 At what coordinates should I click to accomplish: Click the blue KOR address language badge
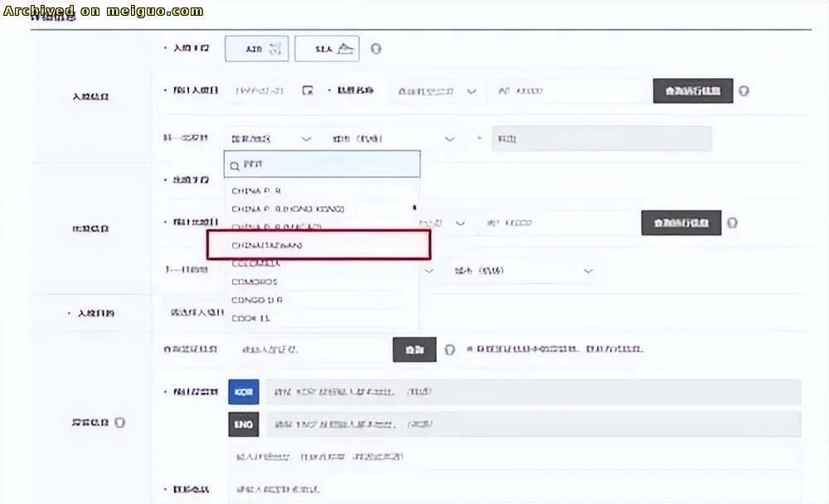coord(243,390)
